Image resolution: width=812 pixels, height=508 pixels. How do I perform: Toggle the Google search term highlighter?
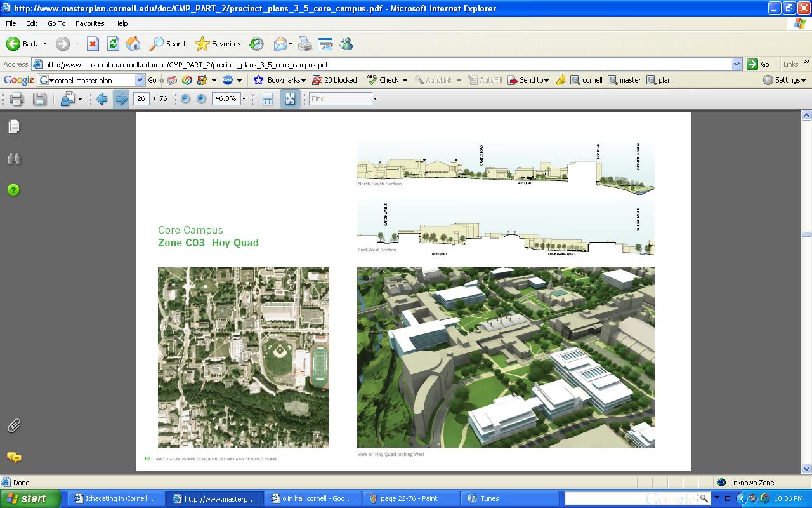561,81
